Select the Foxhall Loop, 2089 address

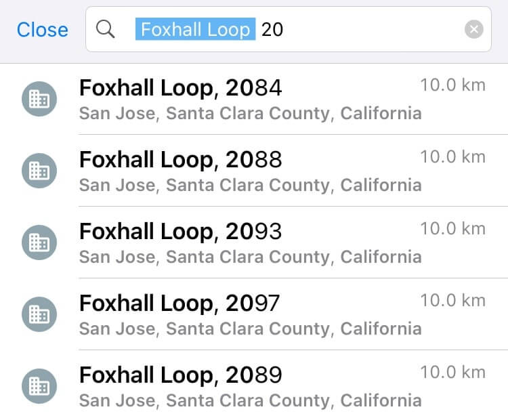pos(180,375)
